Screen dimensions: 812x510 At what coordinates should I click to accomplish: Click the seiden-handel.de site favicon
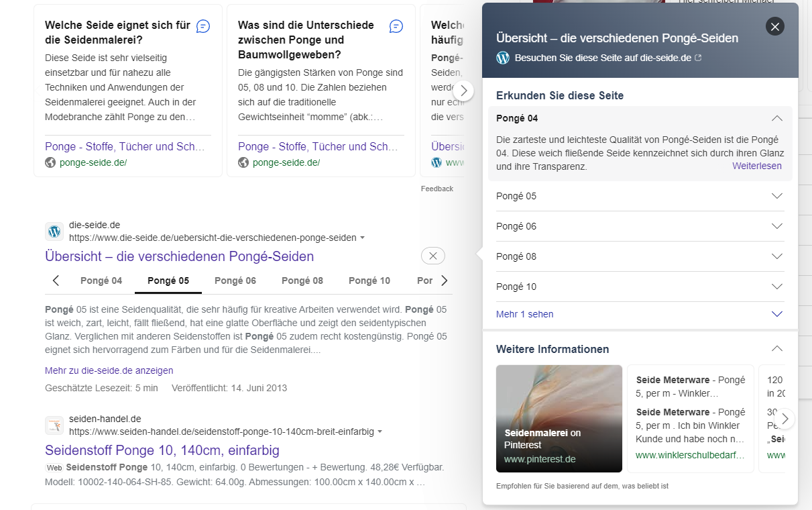(54, 425)
